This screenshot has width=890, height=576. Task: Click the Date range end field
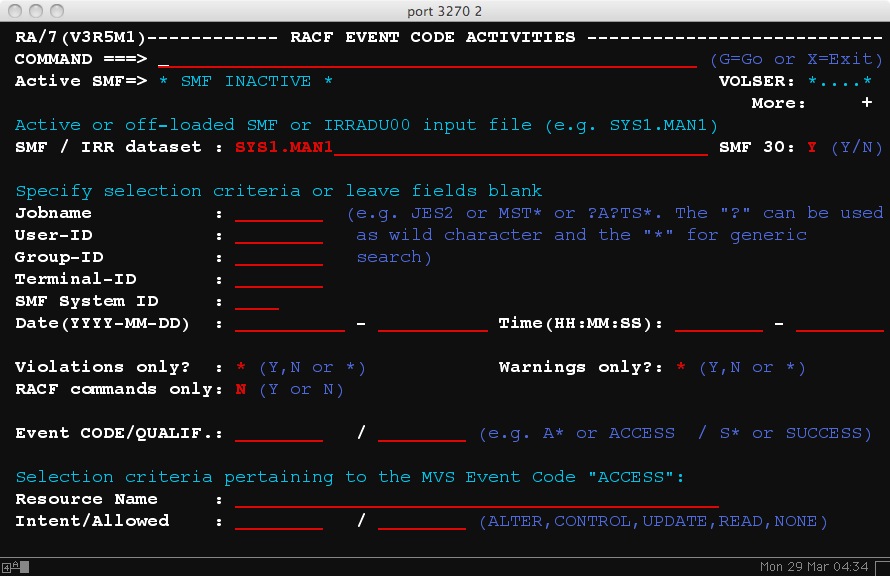[433, 323]
